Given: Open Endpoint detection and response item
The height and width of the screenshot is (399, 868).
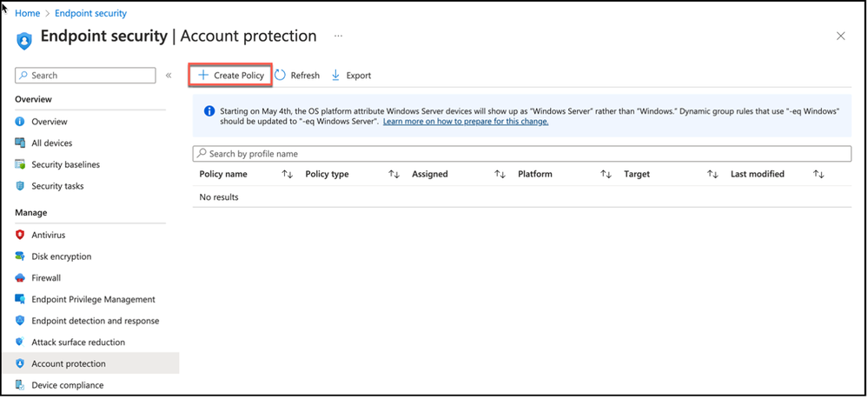Looking at the screenshot, I should pos(96,321).
